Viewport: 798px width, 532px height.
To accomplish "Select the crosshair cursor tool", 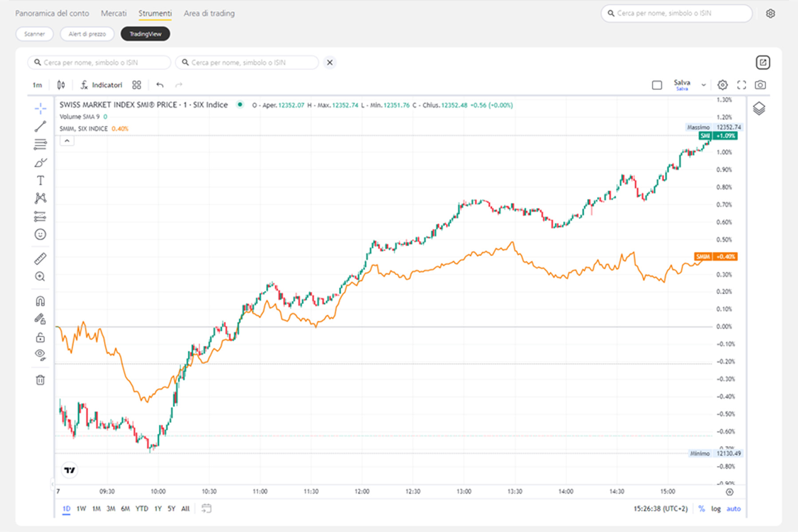I will click(x=40, y=109).
